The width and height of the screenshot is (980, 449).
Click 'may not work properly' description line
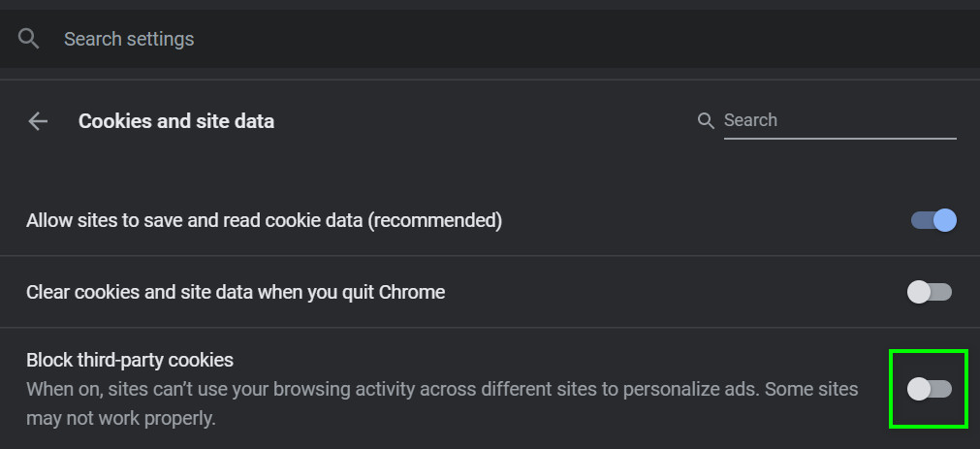[x=120, y=419]
